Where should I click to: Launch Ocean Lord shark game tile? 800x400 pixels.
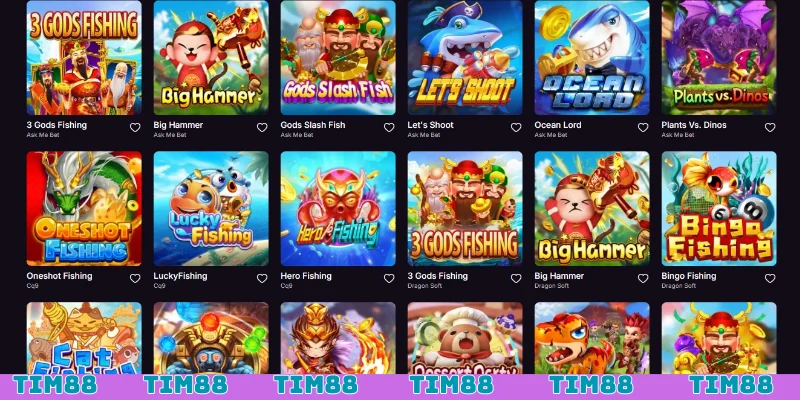coord(592,57)
